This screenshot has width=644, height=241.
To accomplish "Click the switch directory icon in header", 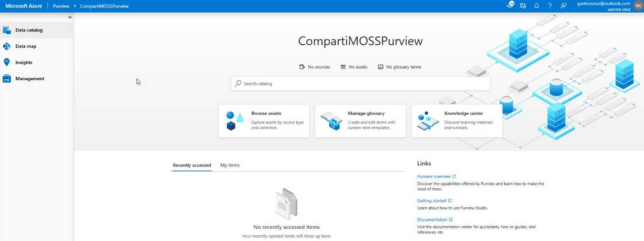I will 523,6.
